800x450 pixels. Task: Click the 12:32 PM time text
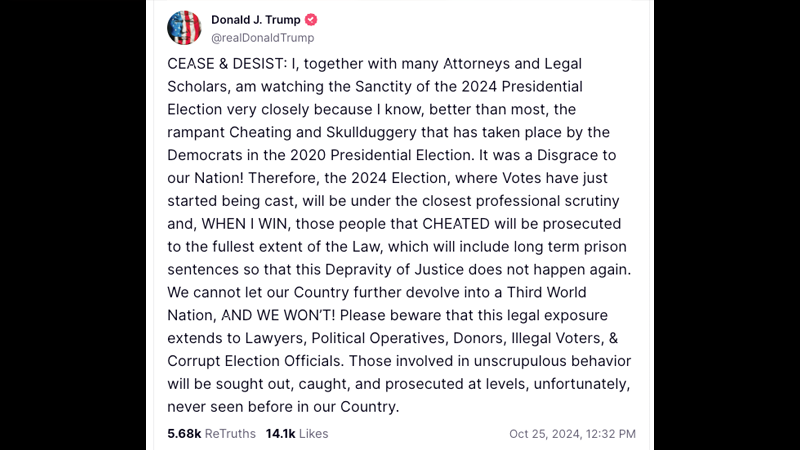(611, 434)
